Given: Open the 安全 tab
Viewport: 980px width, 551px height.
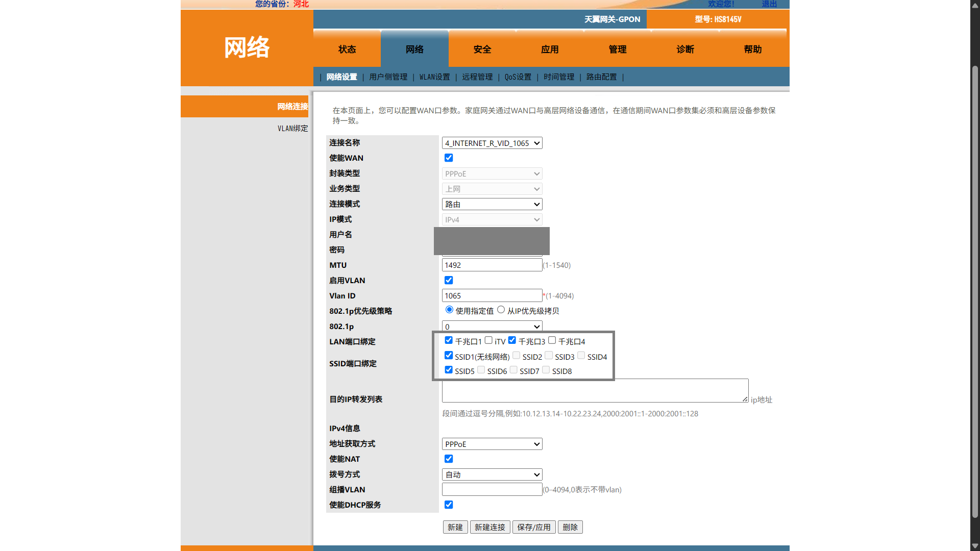Looking at the screenshot, I should (x=482, y=49).
